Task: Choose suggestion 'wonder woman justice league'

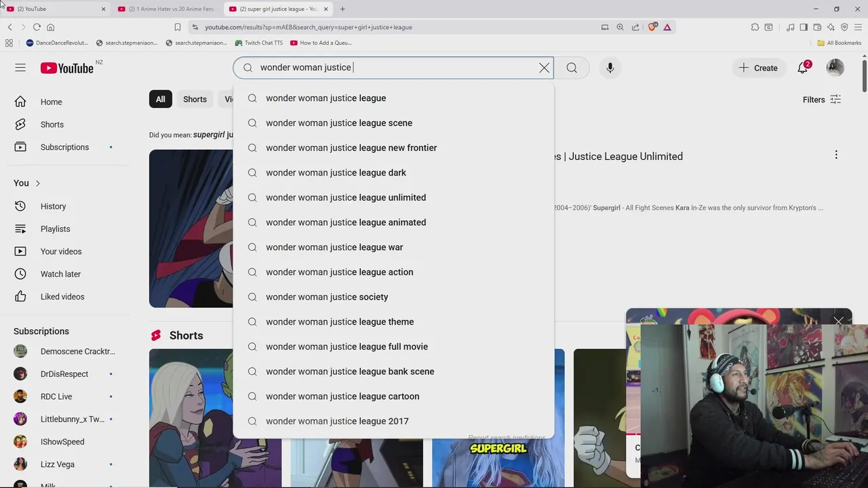Action: 393,98
